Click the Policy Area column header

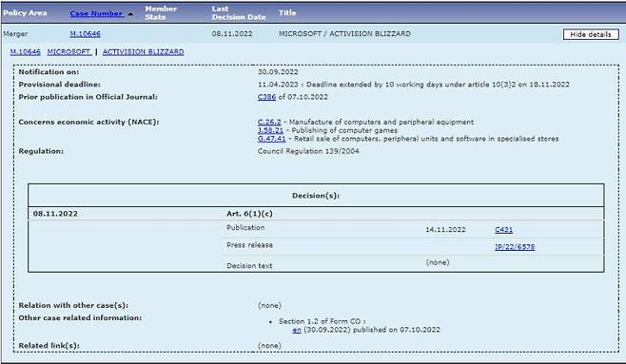[x=25, y=12]
